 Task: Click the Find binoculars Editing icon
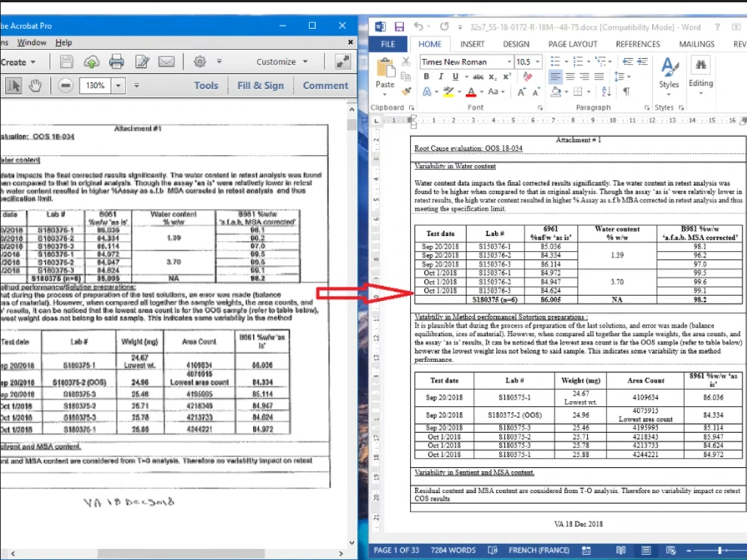[701, 65]
